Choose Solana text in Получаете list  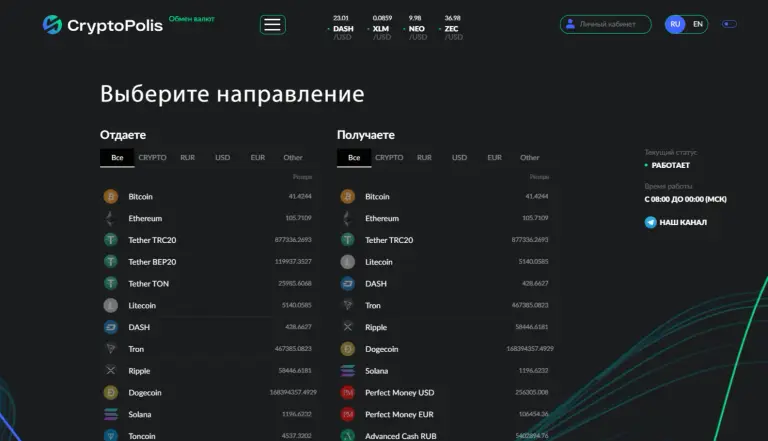point(377,371)
